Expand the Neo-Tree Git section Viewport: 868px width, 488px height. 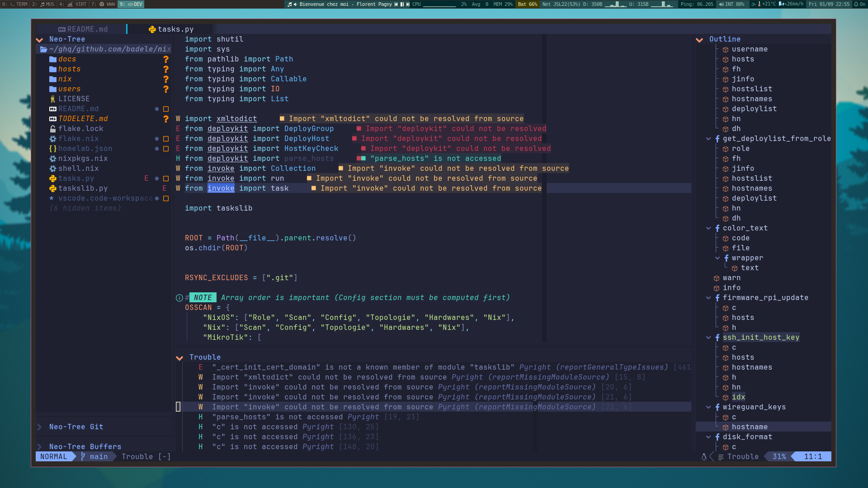pyautogui.click(x=39, y=427)
